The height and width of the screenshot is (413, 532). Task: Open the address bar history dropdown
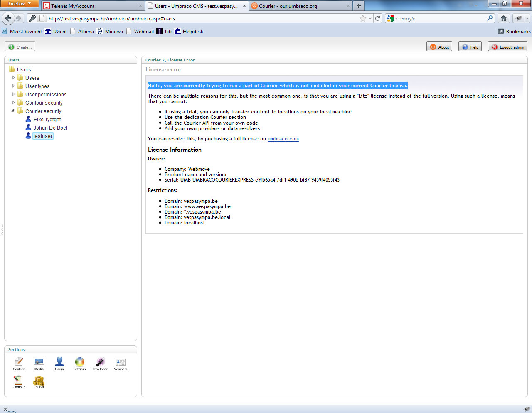[x=370, y=19]
